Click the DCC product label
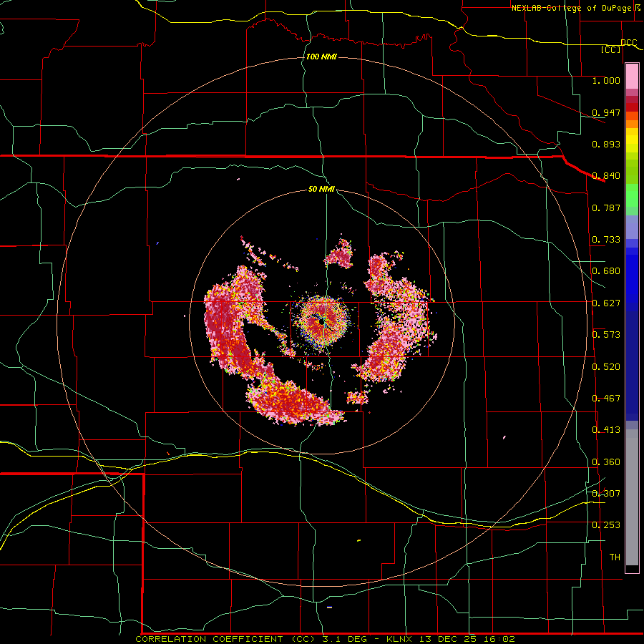The image size is (644, 644). pos(628,42)
